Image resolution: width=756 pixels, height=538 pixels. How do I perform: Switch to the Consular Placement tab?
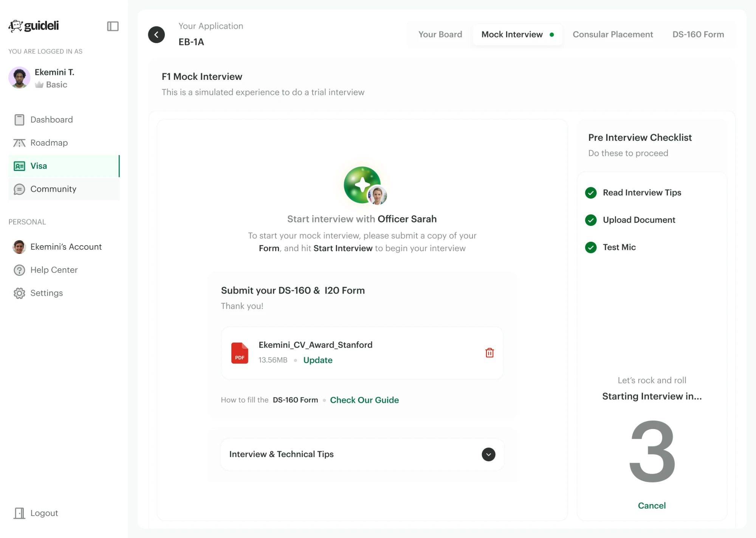613,34
